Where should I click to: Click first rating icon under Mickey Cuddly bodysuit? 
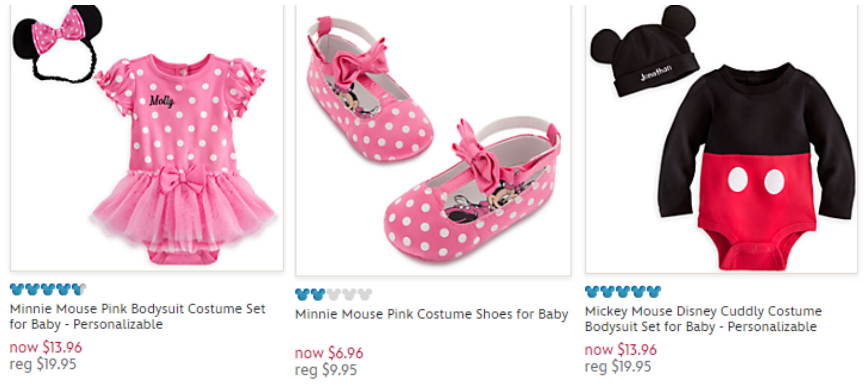[592, 292]
